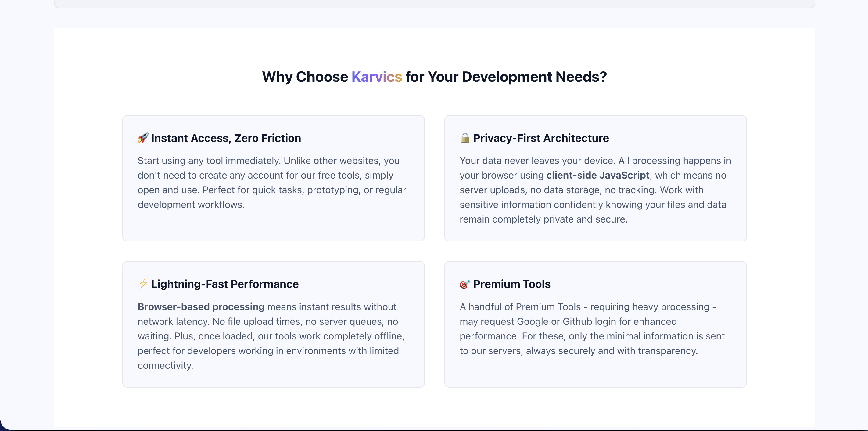Click "for Your Development Needs?" in the heading
The width and height of the screenshot is (868, 431).
[506, 77]
